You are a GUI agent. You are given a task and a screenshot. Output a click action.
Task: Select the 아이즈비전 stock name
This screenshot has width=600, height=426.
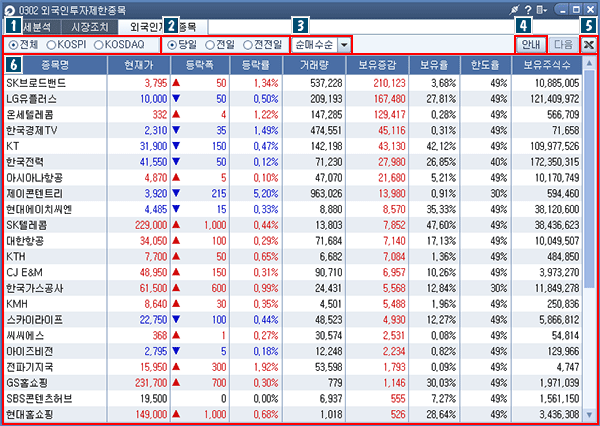point(30,351)
